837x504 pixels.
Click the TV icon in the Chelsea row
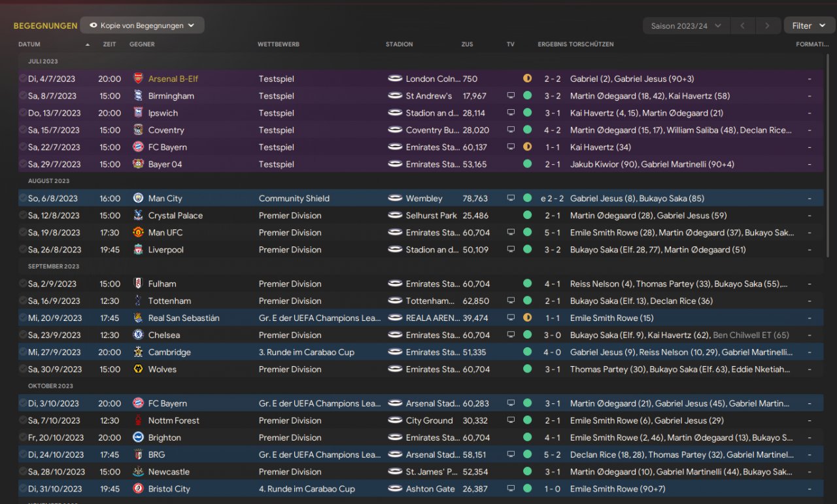click(511, 335)
